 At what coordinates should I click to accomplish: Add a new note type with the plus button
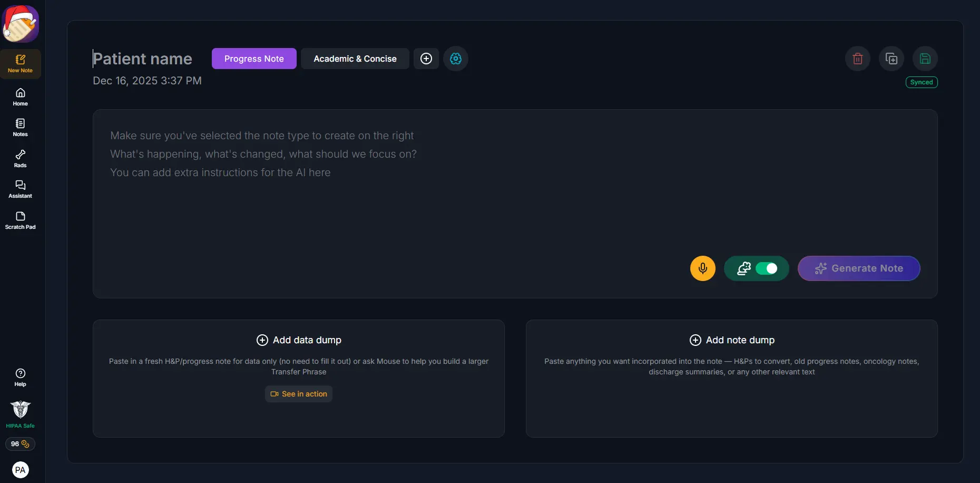(426, 59)
